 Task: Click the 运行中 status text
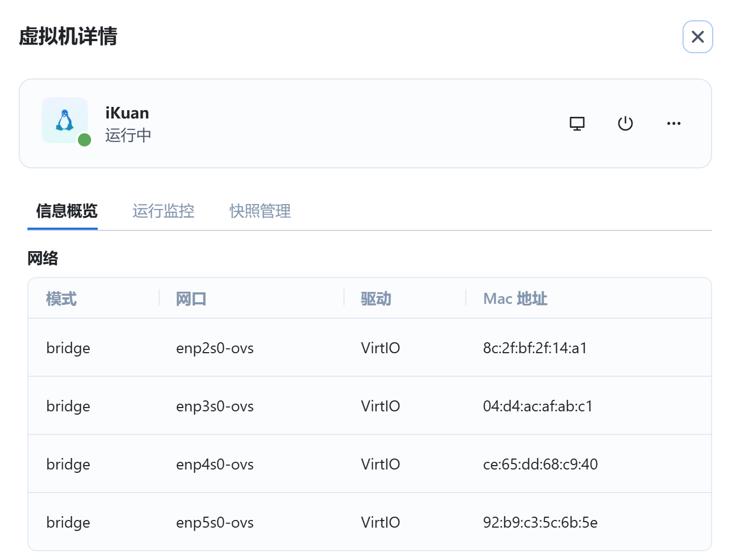pyautogui.click(x=128, y=135)
